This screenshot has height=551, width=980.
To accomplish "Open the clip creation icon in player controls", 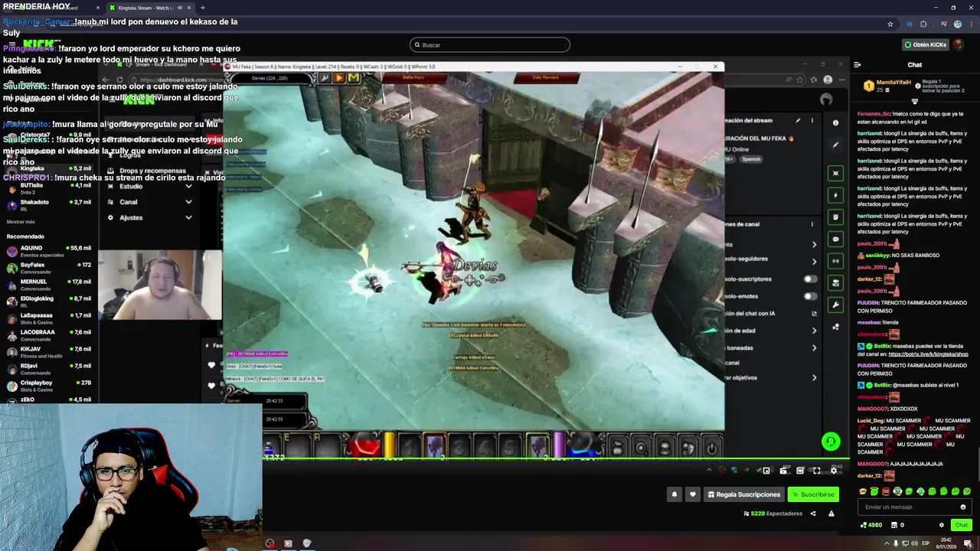I will tap(783, 471).
